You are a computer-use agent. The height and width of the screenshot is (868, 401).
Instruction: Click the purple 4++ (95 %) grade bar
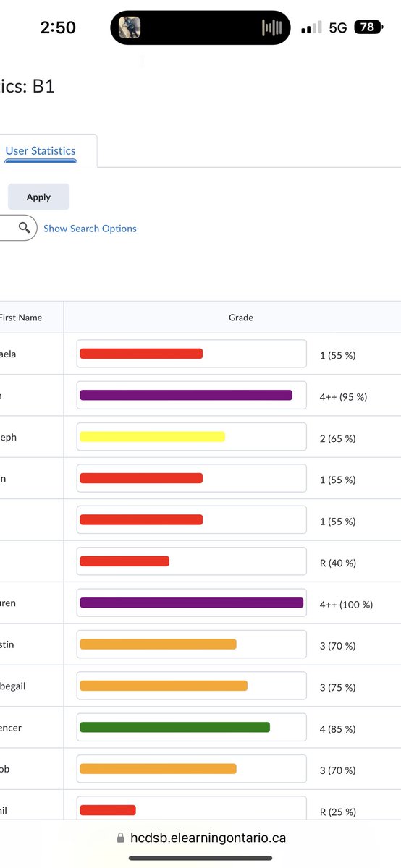[x=186, y=395]
